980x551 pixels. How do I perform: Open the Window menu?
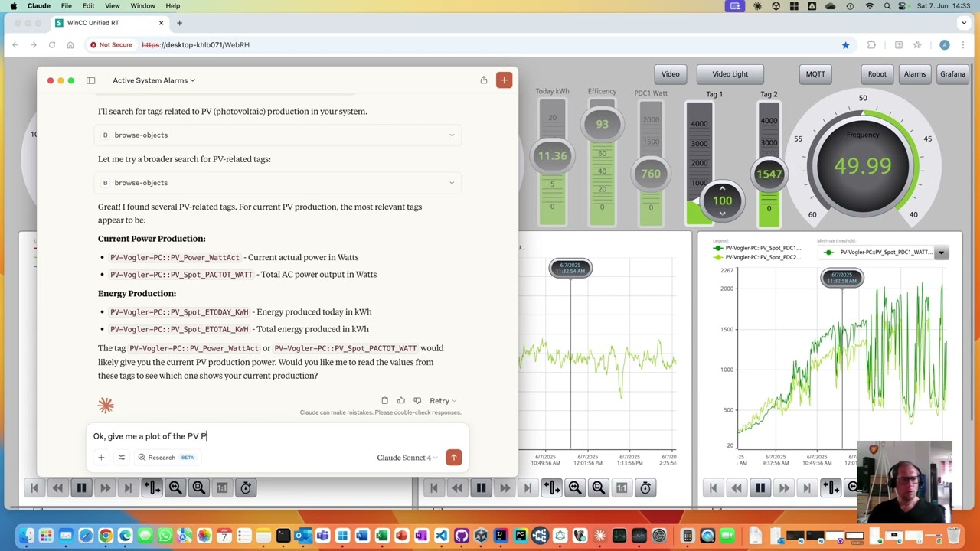coord(142,6)
